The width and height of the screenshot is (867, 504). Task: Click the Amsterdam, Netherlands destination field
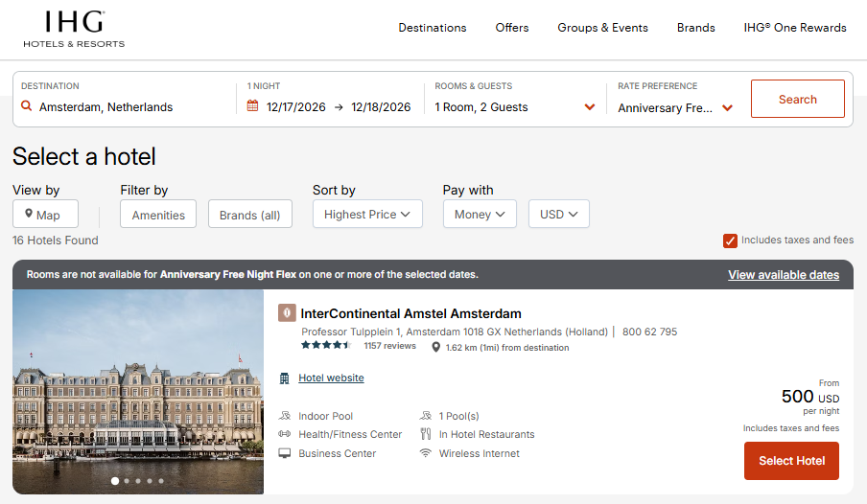click(105, 106)
